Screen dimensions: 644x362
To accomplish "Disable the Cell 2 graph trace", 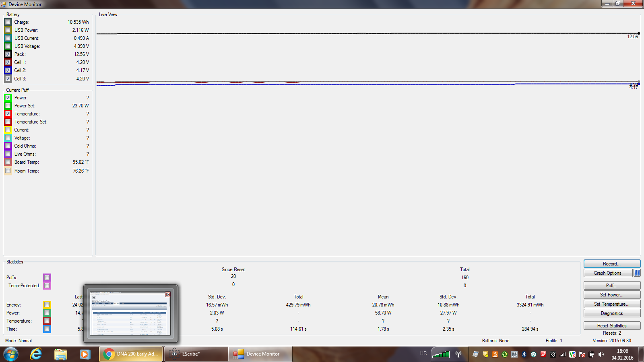I will pyautogui.click(x=8, y=70).
